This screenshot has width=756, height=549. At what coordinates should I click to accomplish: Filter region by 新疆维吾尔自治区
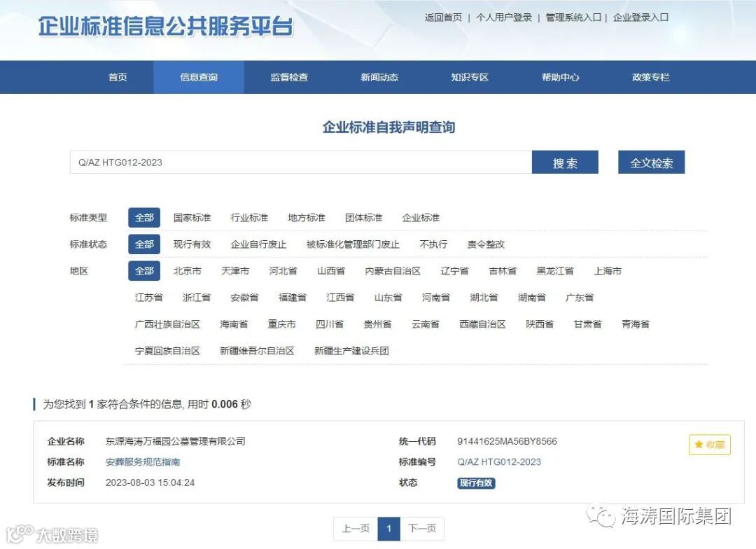pyautogui.click(x=257, y=351)
